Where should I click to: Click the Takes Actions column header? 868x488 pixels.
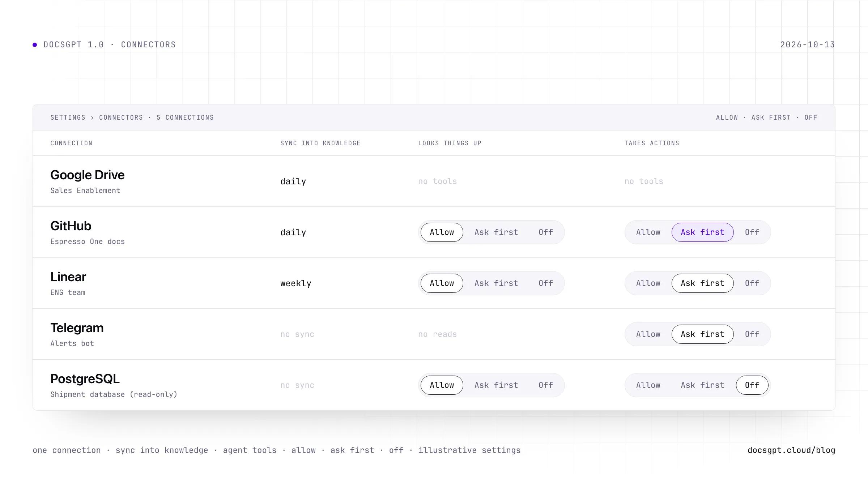coord(652,143)
